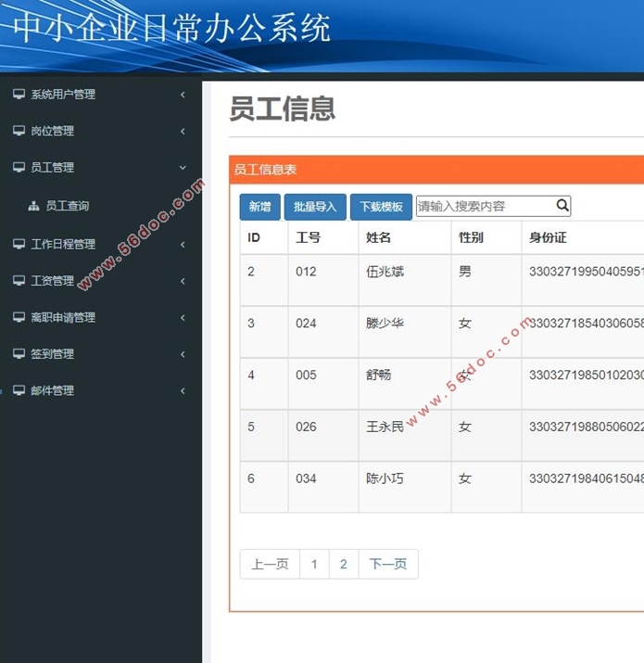This screenshot has height=663, width=644.
Task: Click the monitor icon beside 系统用户管理
Action: tap(19, 95)
